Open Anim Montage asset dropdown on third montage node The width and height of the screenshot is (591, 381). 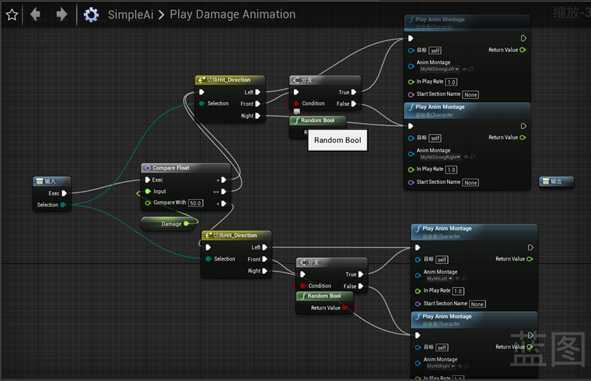click(x=439, y=278)
